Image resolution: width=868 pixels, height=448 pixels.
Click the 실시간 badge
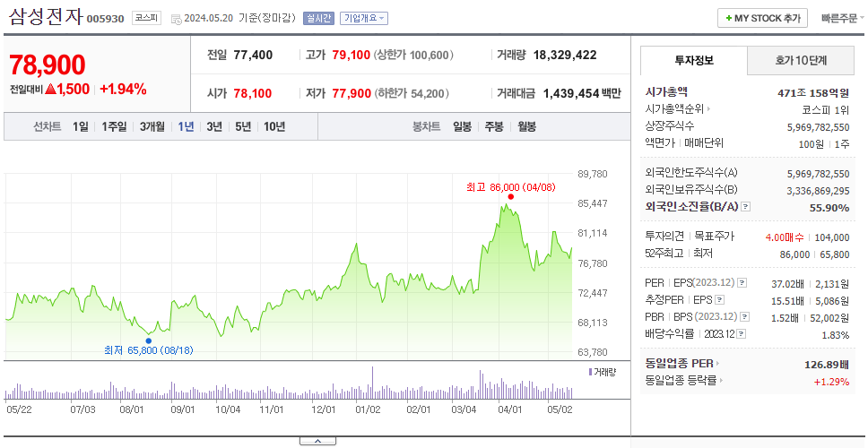(317, 18)
